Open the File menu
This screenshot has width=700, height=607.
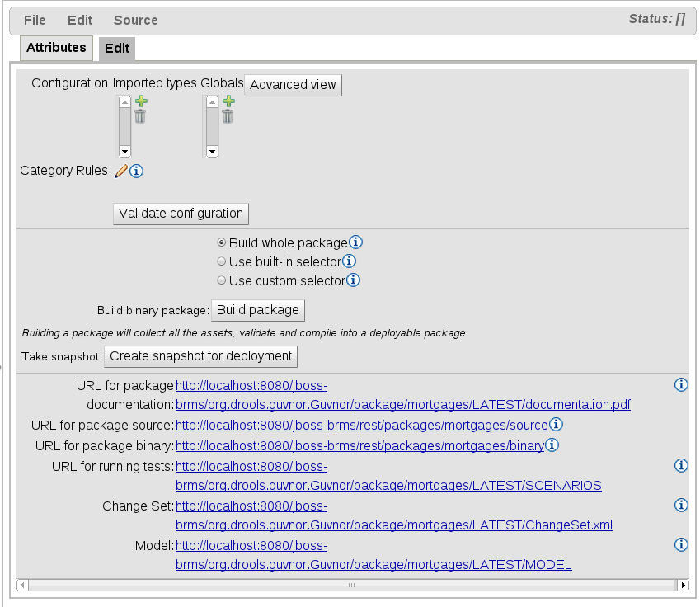35,20
